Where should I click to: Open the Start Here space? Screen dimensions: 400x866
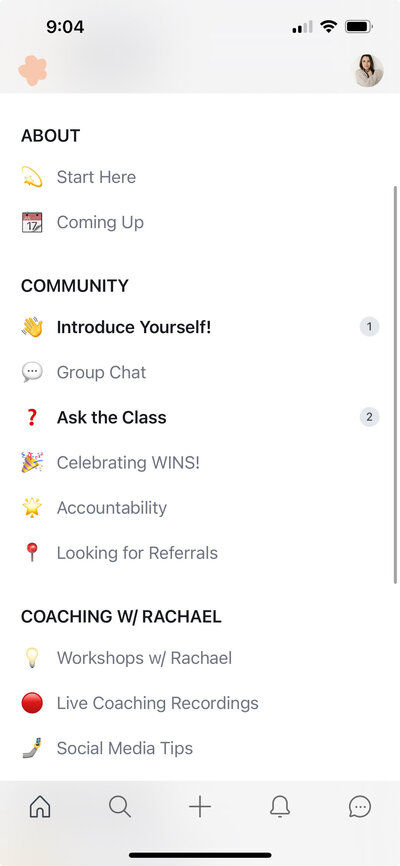pyautogui.click(x=96, y=177)
